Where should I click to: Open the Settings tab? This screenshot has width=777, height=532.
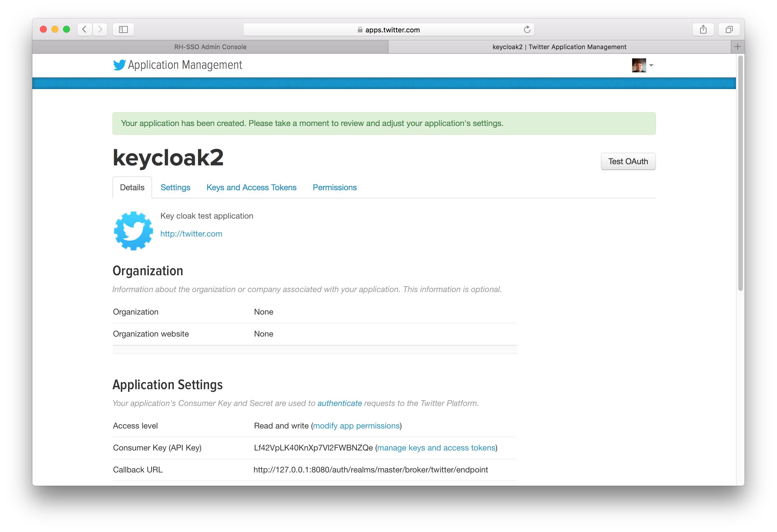point(175,187)
